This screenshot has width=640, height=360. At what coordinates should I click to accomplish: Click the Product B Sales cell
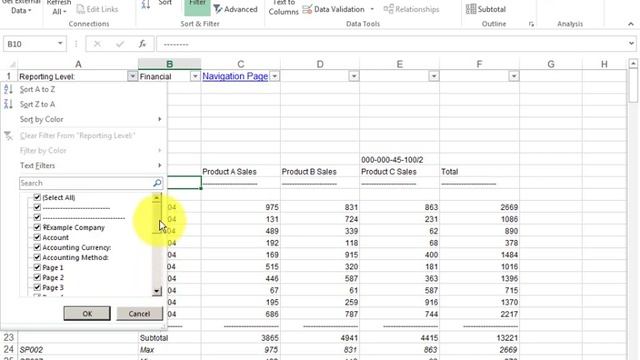tap(320, 171)
